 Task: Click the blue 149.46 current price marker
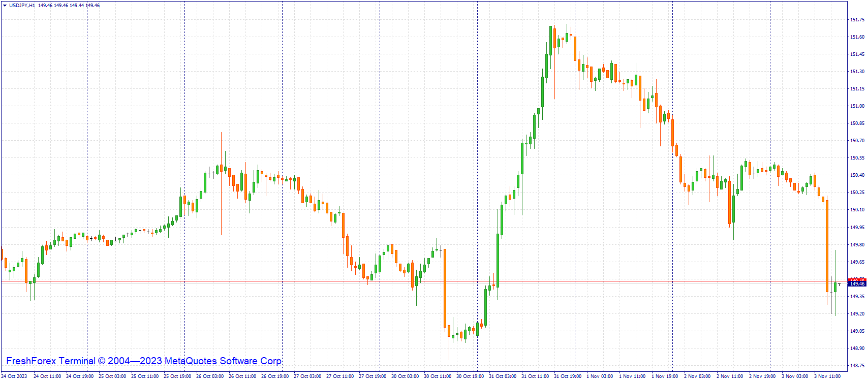point(857,284)
